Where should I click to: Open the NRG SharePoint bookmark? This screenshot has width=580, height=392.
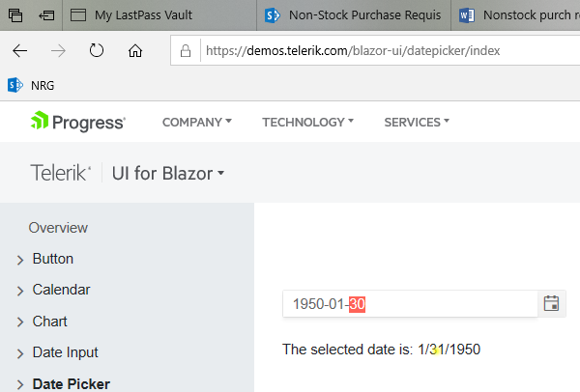[x=31, y=85]
